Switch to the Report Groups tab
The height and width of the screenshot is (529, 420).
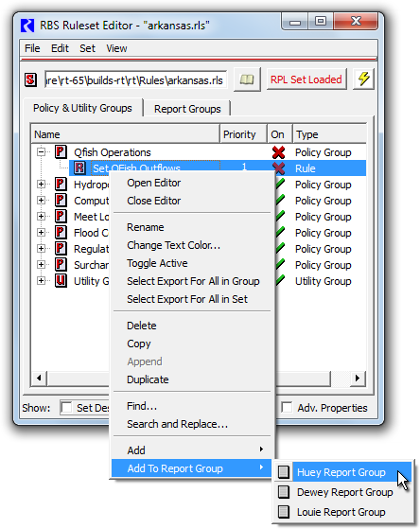187,109
